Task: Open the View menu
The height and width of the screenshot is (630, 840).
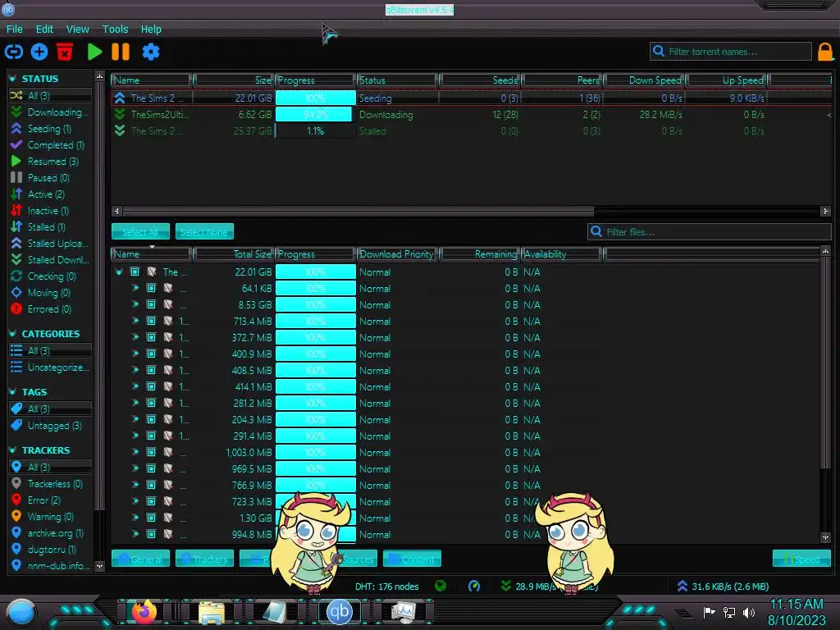Action: (x=78, y=29)
